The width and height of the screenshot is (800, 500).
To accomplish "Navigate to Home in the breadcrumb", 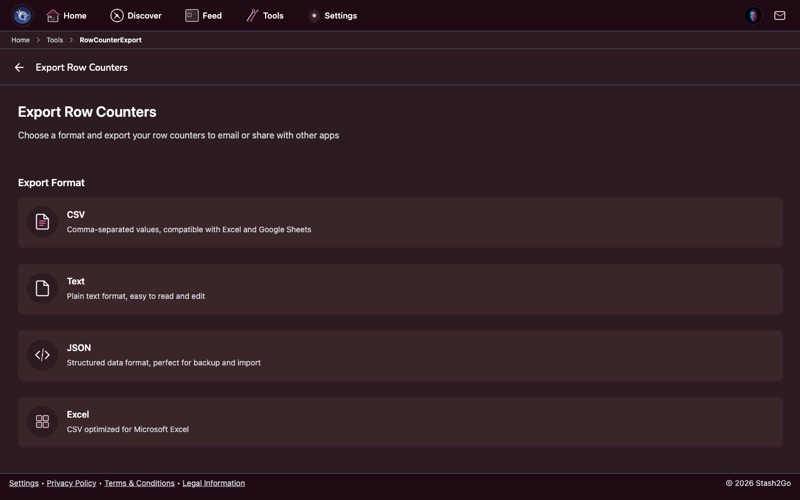I will pos(20,40).
